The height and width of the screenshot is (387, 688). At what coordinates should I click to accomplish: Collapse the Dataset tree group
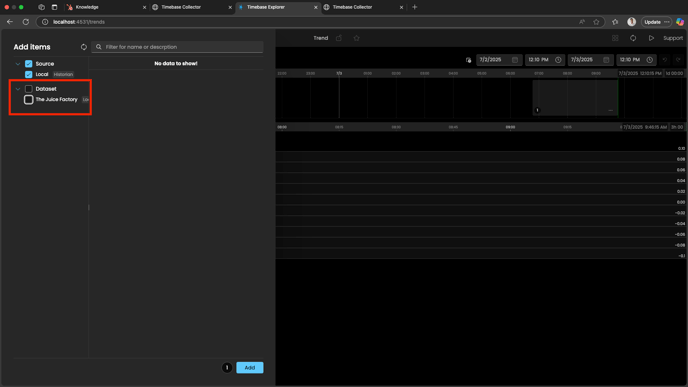coord(18,89)
